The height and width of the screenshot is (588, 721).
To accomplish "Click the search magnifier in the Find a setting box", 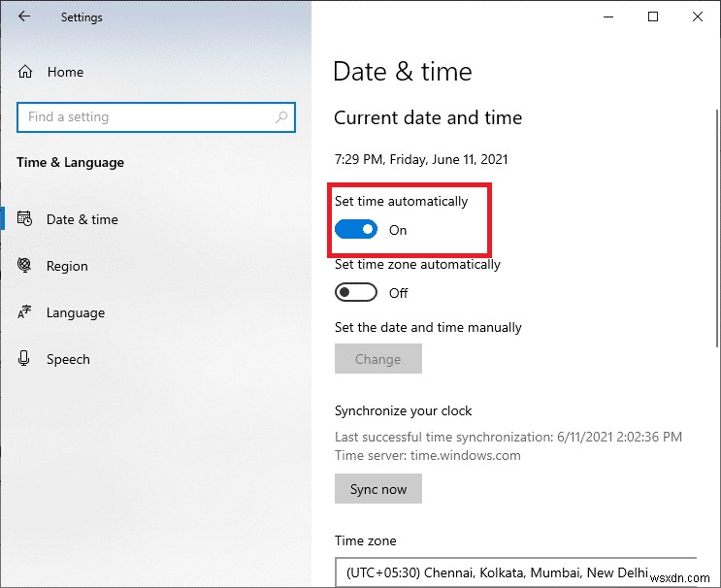I will click(x=281, y=117).
